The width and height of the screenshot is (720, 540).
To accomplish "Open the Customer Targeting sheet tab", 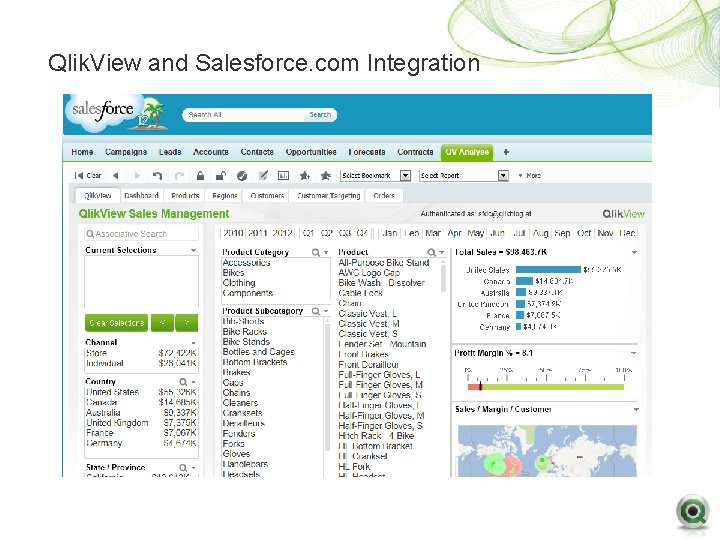I will tap(328, 196).
